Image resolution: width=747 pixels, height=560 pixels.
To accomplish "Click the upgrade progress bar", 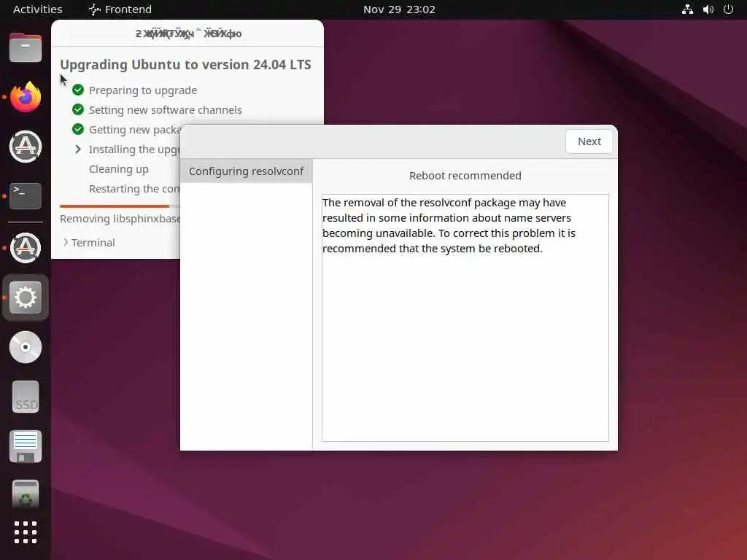I will (x=120, y=206).
